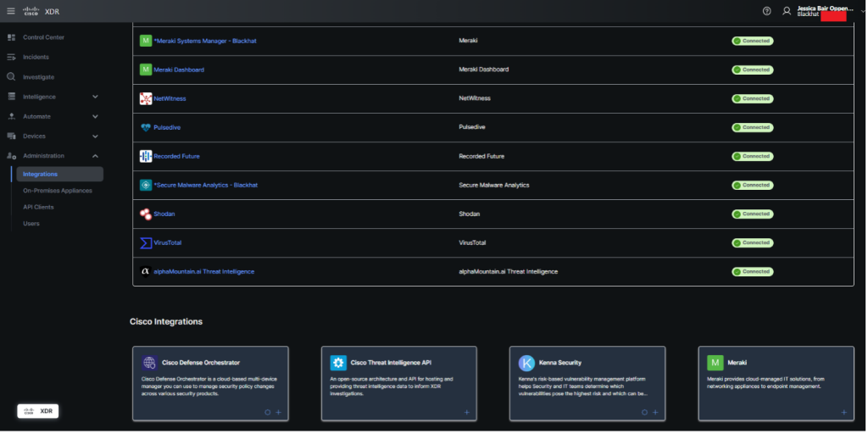Click the help question mark icon
The height and width of the screenshot is (434, 868).
pyautogui.click(x=766, y=11)
